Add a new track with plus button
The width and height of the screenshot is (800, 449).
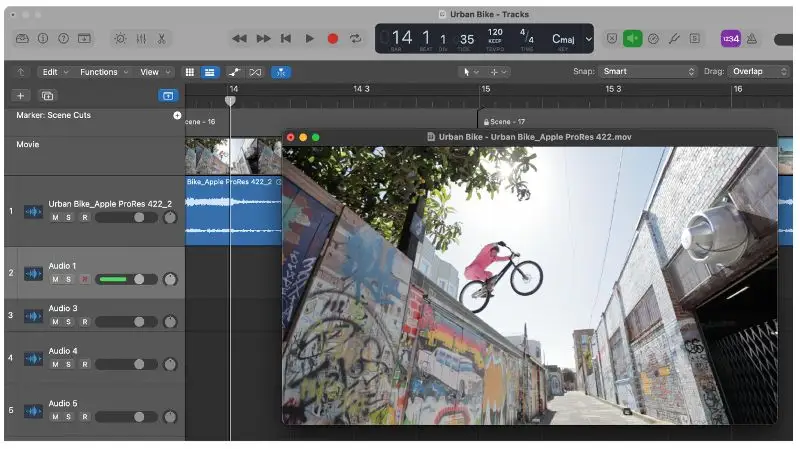click(x=21, y=96)
